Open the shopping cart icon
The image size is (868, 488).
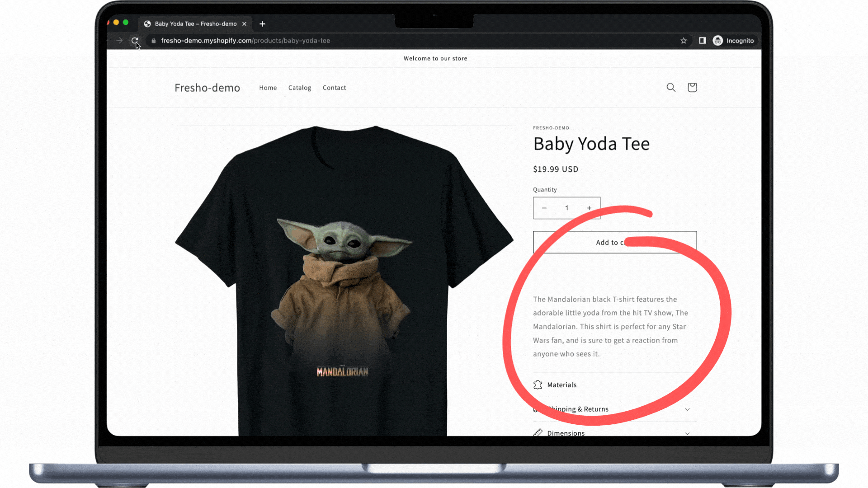(692, 88)
